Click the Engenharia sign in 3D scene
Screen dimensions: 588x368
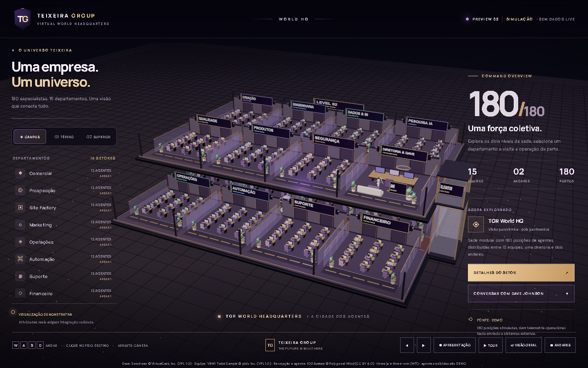point(308,107)
